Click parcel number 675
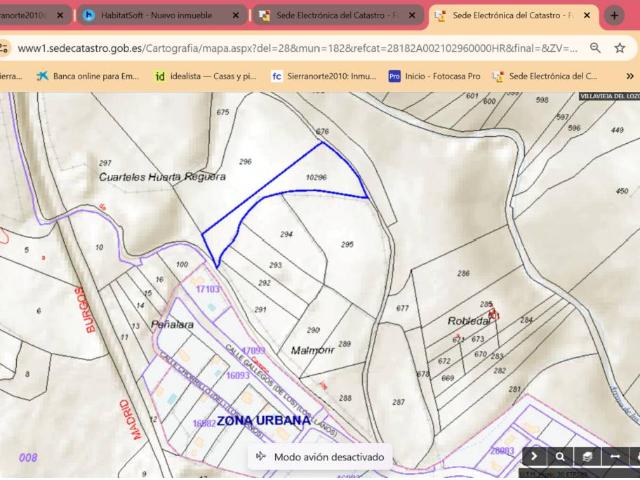This screenshot has height=480, width=640. click(x=223, y=112)
